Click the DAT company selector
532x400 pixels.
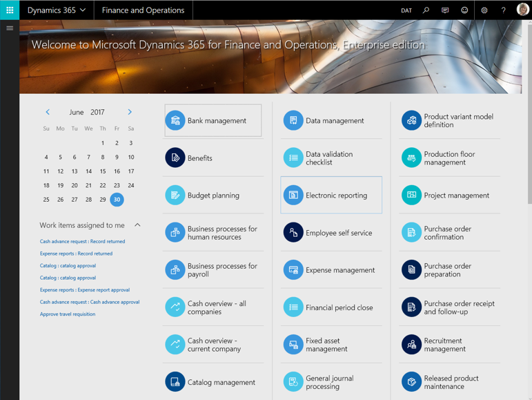(406, 10)
